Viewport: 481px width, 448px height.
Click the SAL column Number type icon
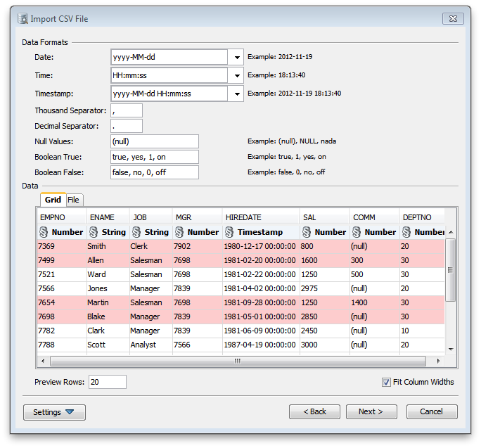pyautogui.click(x=305, y=232)
